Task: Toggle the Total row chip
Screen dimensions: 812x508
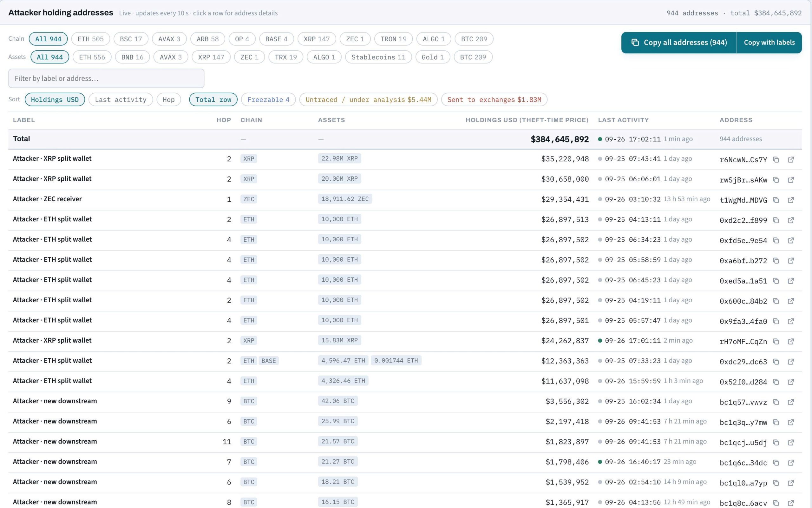Action: coord(213,99)
